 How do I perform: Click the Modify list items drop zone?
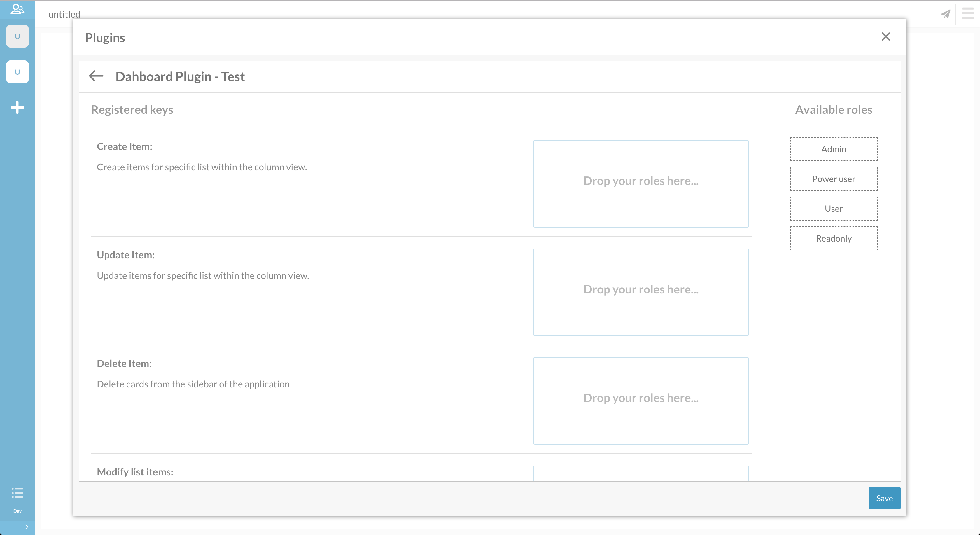641,473
